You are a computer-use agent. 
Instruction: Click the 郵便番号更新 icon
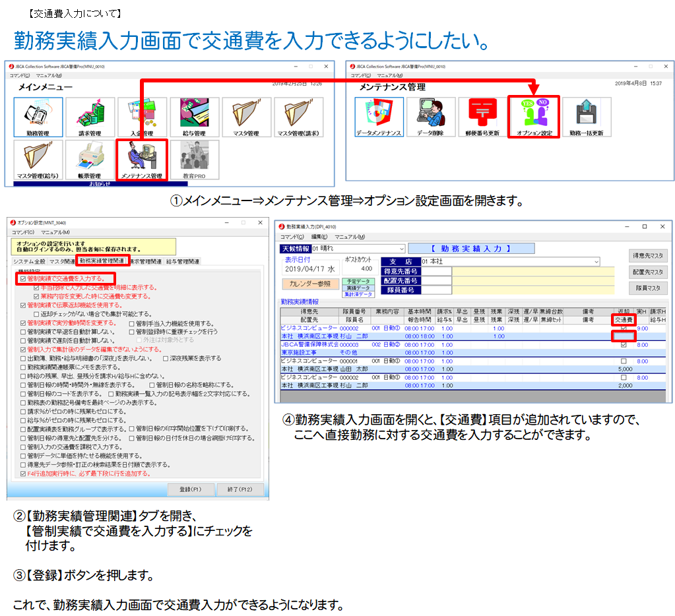[482, 117]
